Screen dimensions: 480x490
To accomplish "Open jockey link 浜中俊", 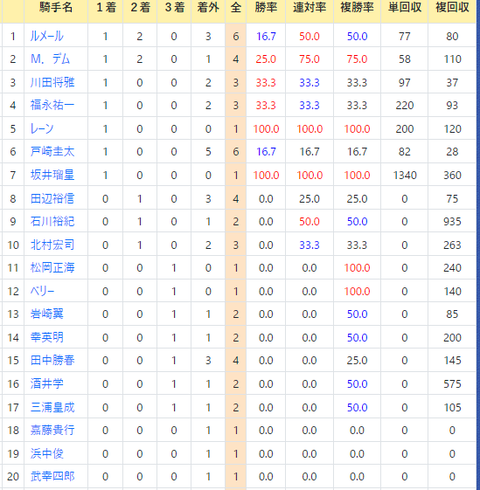I will (47, 454).
